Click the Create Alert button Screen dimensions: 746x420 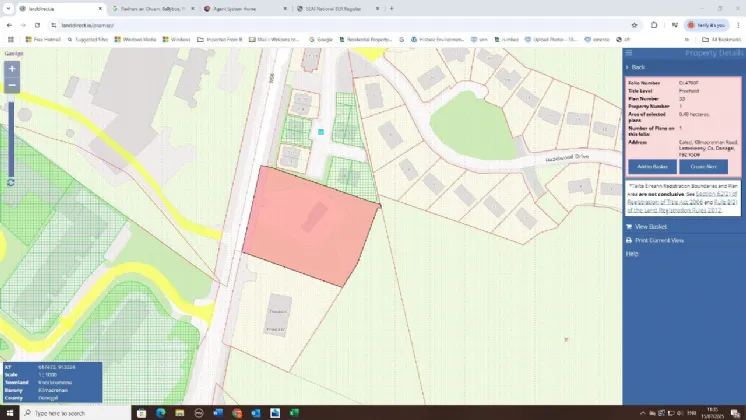point(704,166)
